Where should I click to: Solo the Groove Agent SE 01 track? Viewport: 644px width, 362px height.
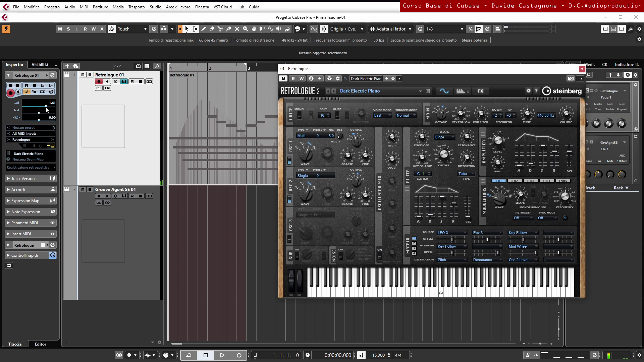point(90,189)
